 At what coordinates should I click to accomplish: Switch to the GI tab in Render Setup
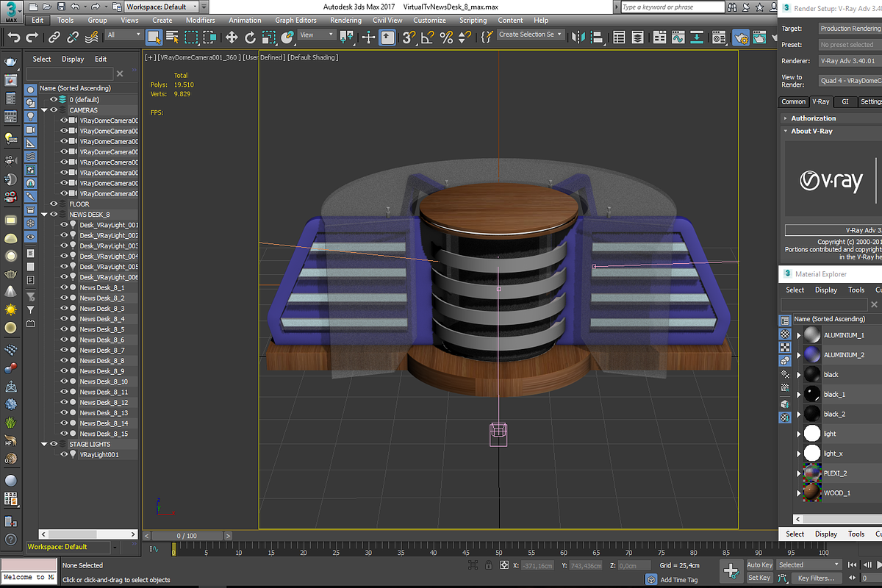(x=845, y=102)
